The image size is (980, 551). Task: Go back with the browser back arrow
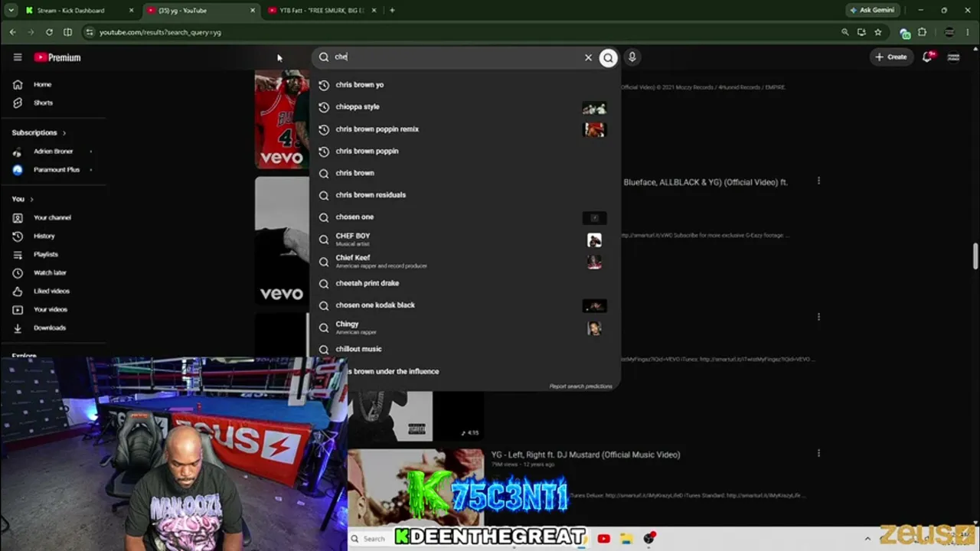click(12, 32)
